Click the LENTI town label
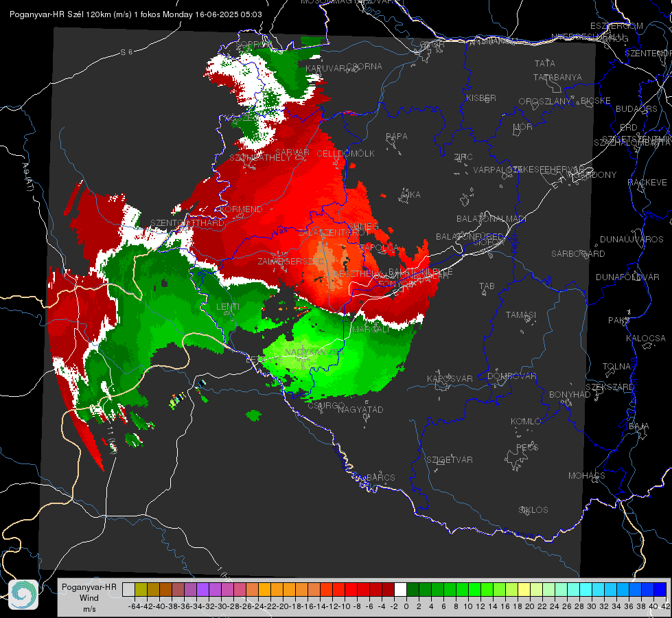The height and width of the screenshot is (618, 672). pos(228,307)
